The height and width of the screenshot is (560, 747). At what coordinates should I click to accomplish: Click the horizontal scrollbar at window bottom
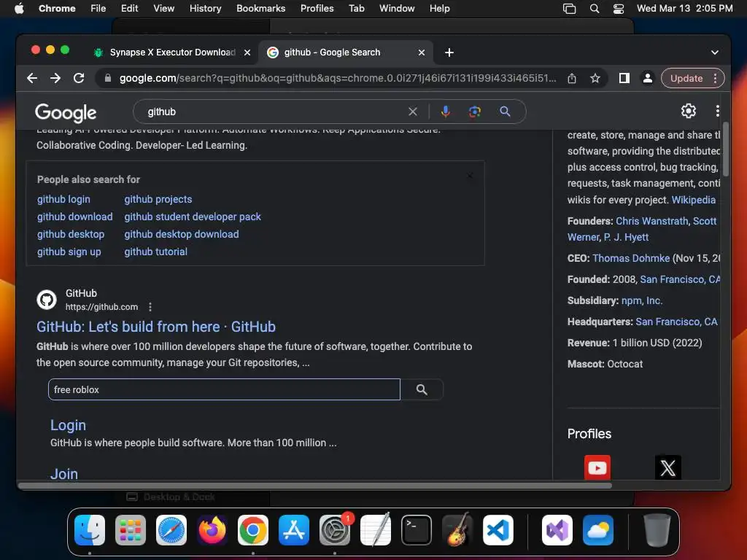314,486
